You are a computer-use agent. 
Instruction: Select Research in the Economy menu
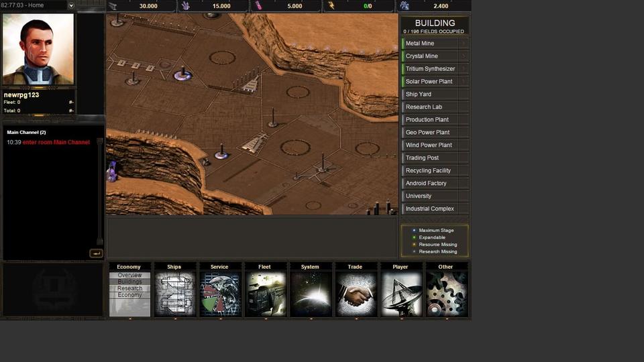[130, 288]
